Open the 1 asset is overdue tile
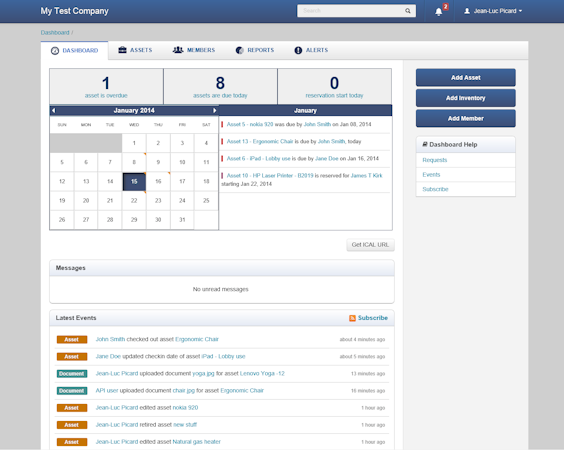 (x=106, y=86)
